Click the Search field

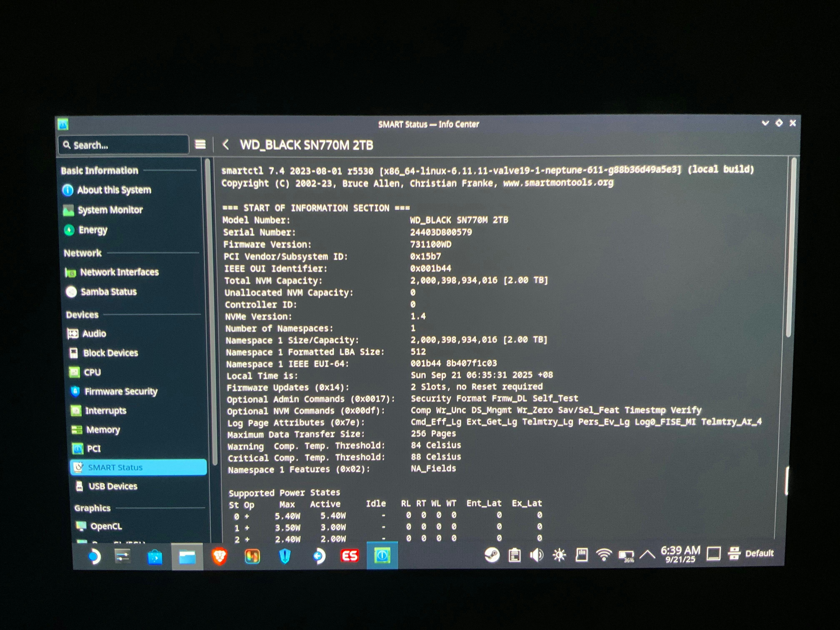[123, 145]
